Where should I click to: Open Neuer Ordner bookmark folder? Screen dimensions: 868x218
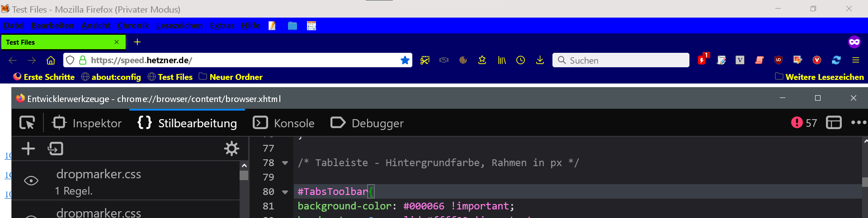coord(231,77)
